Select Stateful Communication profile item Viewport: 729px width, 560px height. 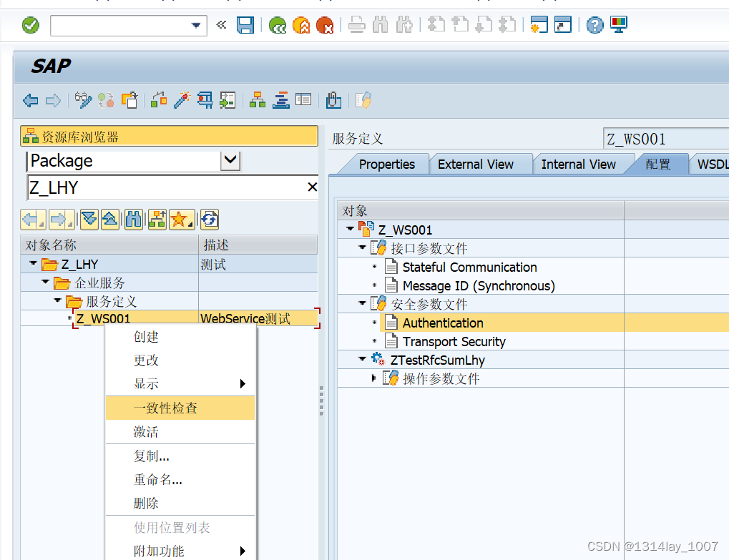[469, 267]
